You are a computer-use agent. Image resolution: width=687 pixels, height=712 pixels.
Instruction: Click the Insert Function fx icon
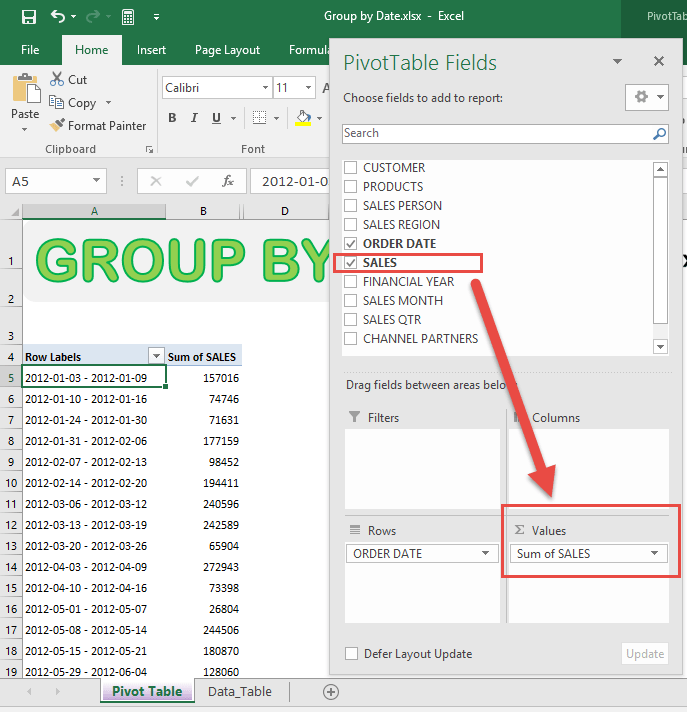(228, 182)
